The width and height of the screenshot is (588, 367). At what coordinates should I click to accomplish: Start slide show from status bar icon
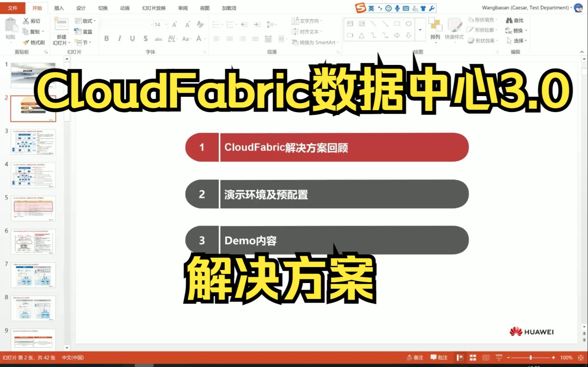pos(499,358)
